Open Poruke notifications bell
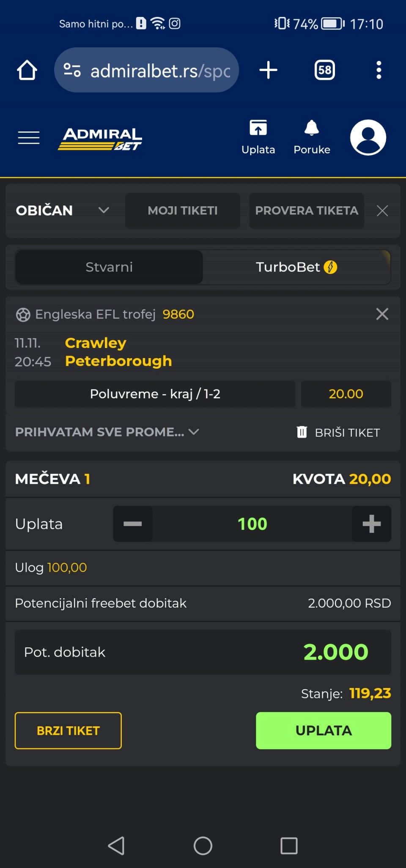This screenshot has height=868, width=406. [x=312, y=137]
